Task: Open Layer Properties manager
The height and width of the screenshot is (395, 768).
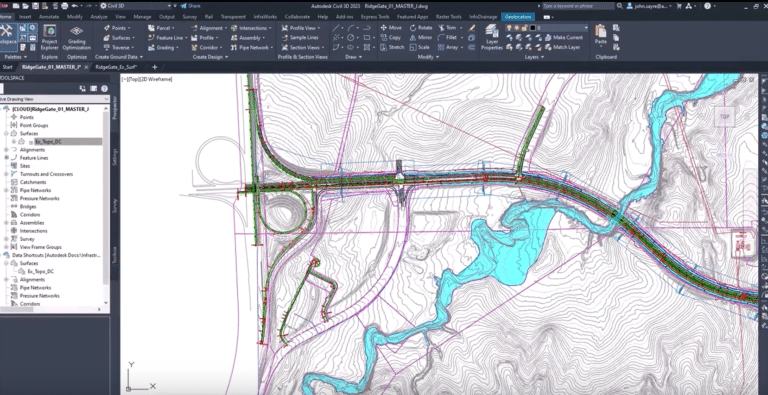Action: (x=491, y=37)
